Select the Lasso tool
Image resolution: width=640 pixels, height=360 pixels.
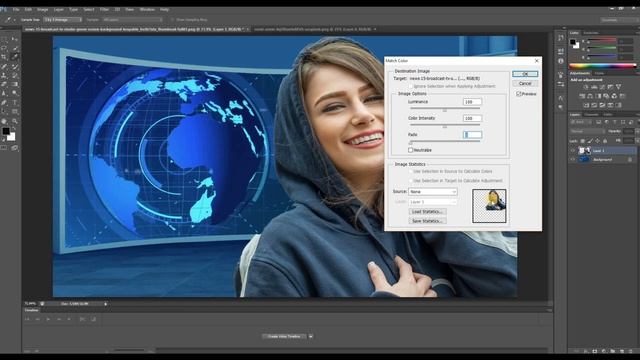click(4, 48)
